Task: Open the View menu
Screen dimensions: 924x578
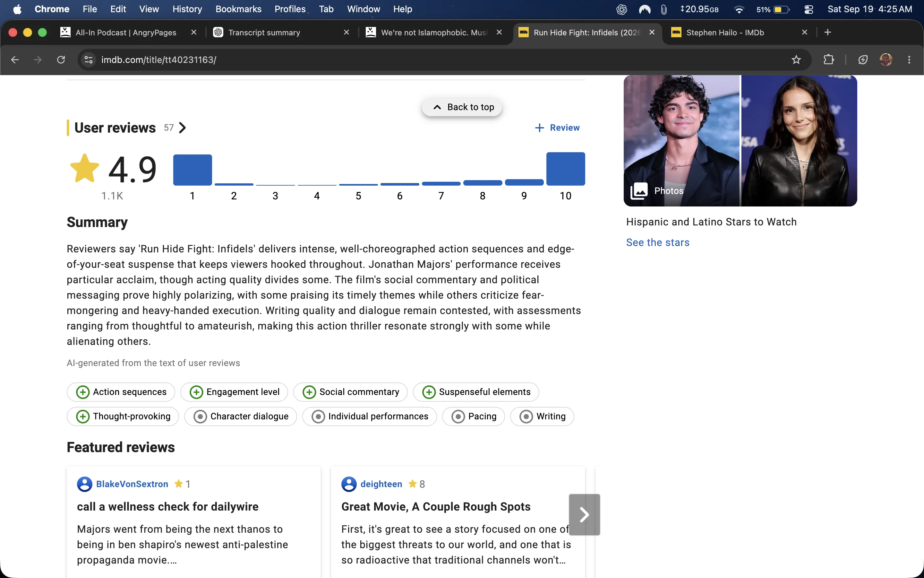Action: pos(149,9)
